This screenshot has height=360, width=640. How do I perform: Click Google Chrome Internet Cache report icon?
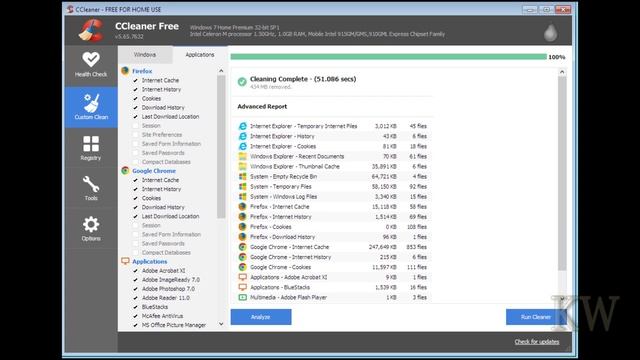(242, 247)
